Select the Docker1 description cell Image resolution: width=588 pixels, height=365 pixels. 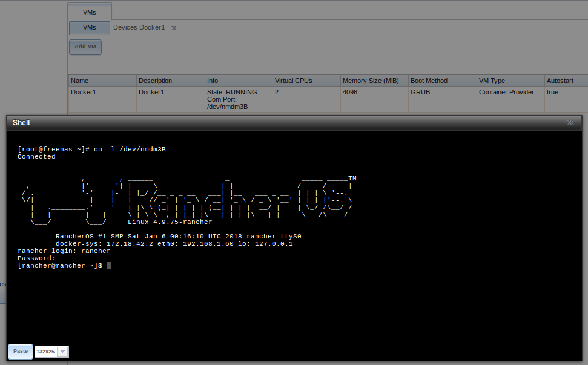click(171, 99)
